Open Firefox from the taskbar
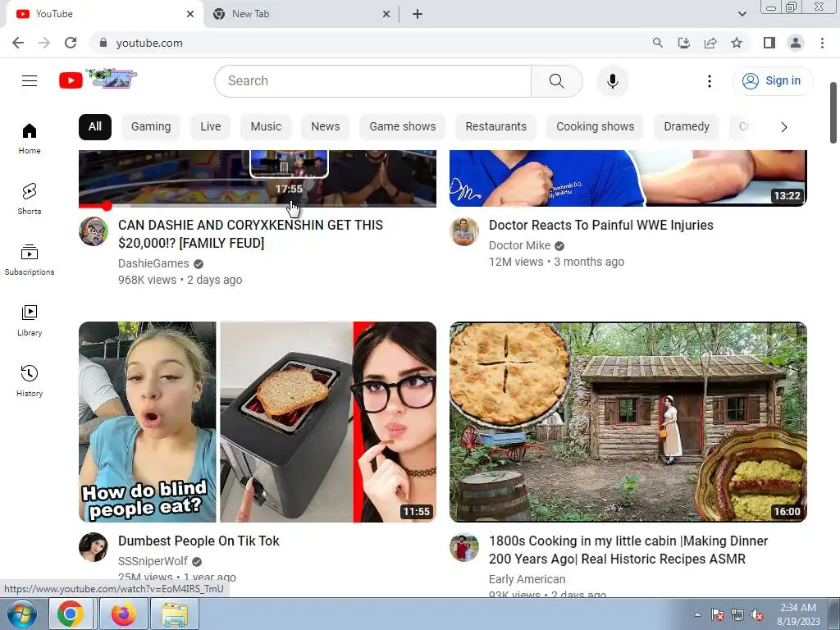 (x=123, y=614)
